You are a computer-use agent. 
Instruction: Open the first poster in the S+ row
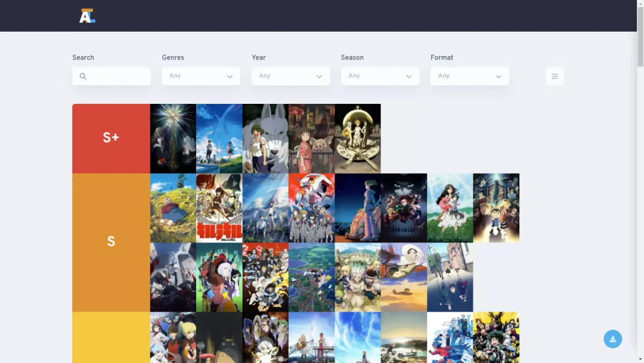point(173,139)
